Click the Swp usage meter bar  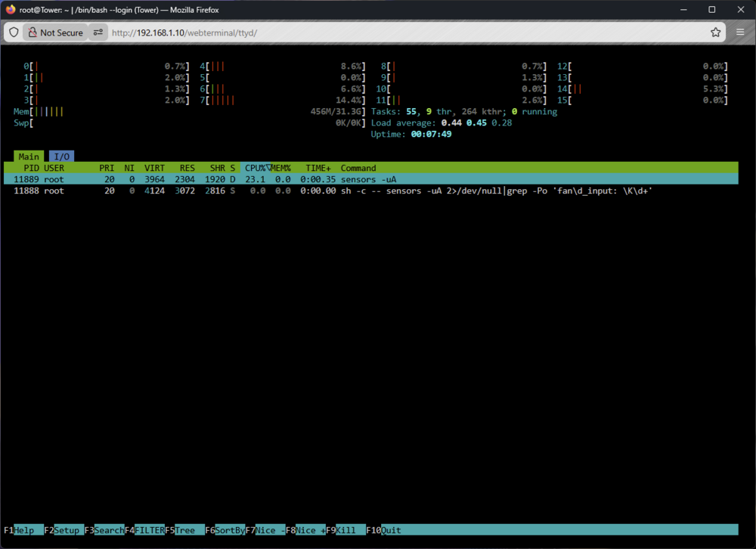tap(190, 123)
